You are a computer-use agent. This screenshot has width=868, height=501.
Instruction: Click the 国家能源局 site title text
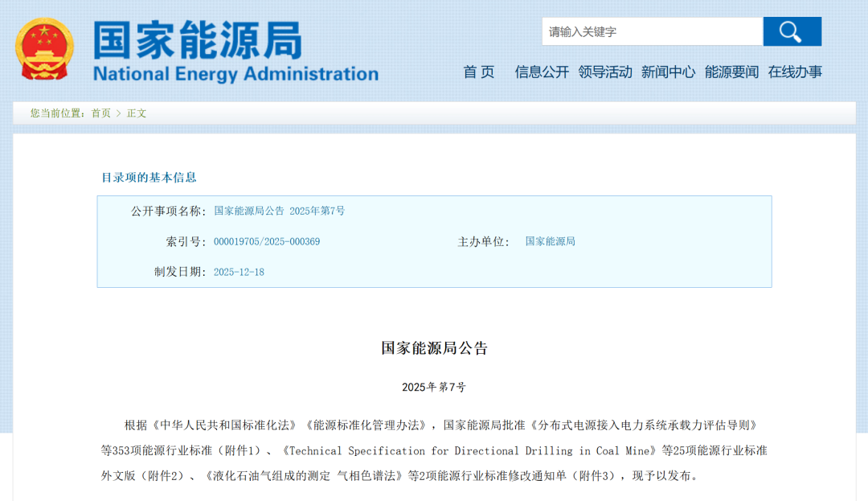tap(198, 39)
